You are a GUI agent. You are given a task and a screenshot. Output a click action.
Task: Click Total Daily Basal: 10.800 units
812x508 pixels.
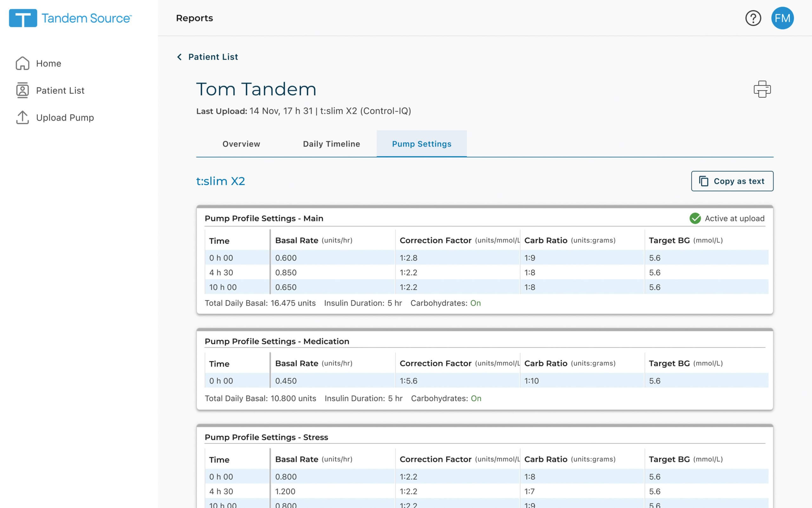(260, 399)
